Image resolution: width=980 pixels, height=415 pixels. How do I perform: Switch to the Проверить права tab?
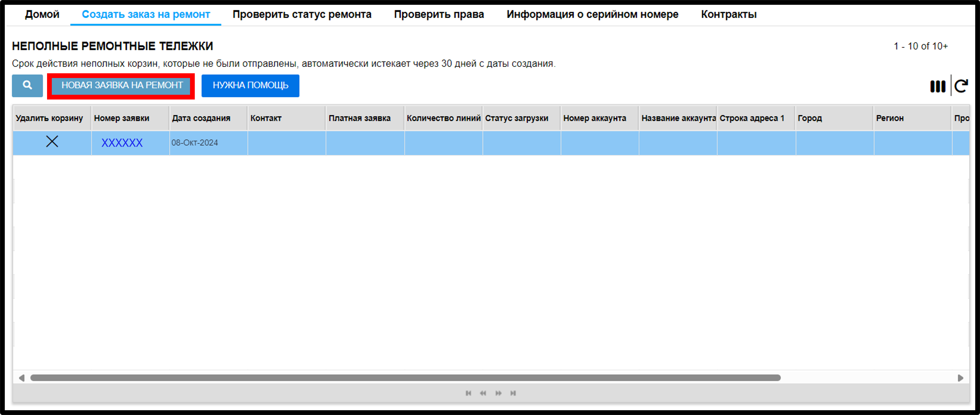tap(439, 14)
